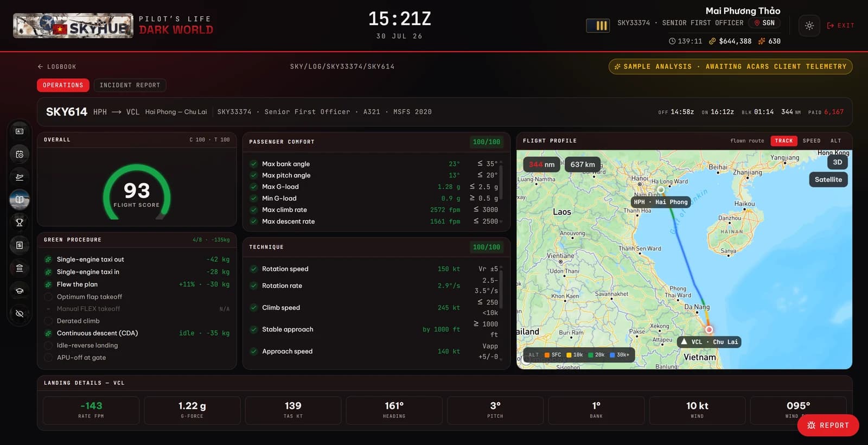Switch map to 3D view

(838, 162)
